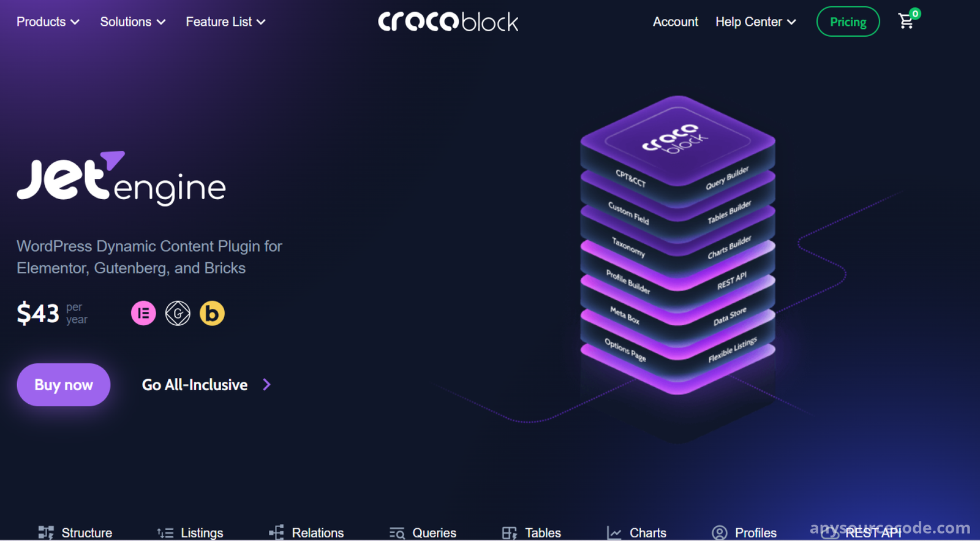Click the Options Page layer label
Screen dimensions: 980x541
625,349
